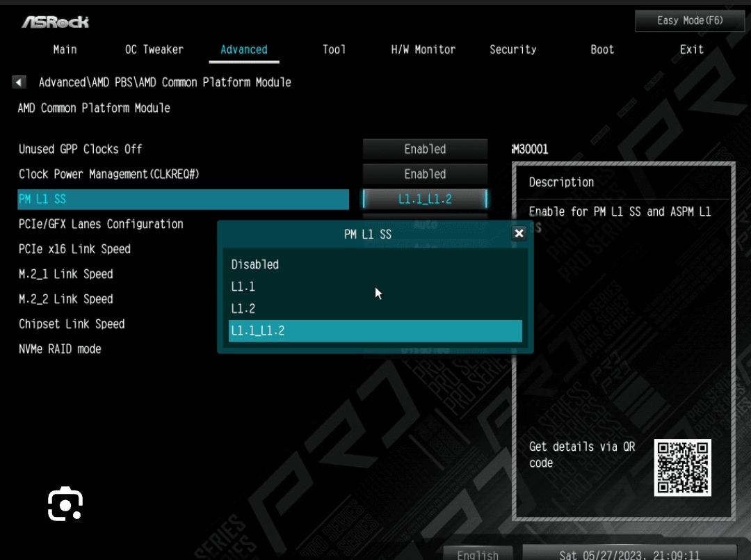Screen dimensions: 751x560
Task: Choose L1.1 option in popup
Action: [375, 287]
